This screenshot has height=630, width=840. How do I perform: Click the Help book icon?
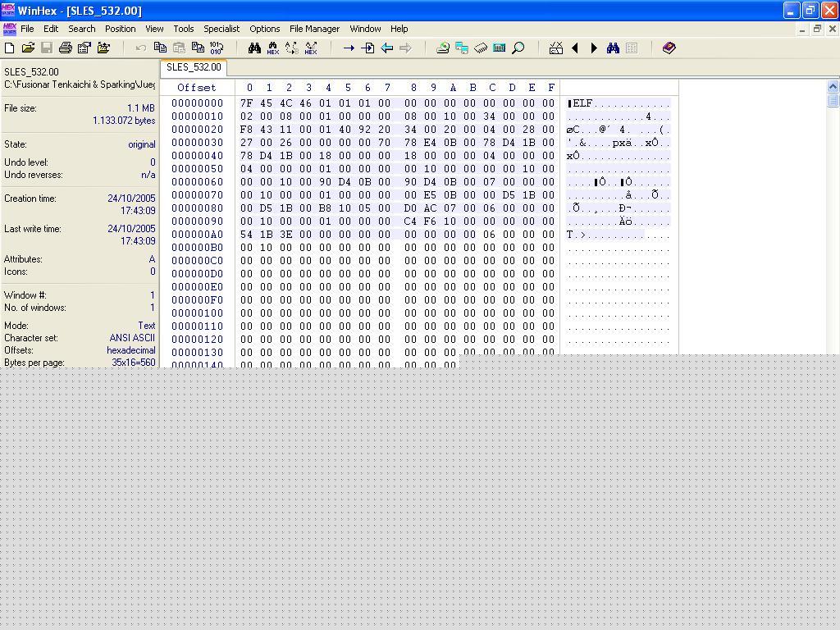(669, 48)
